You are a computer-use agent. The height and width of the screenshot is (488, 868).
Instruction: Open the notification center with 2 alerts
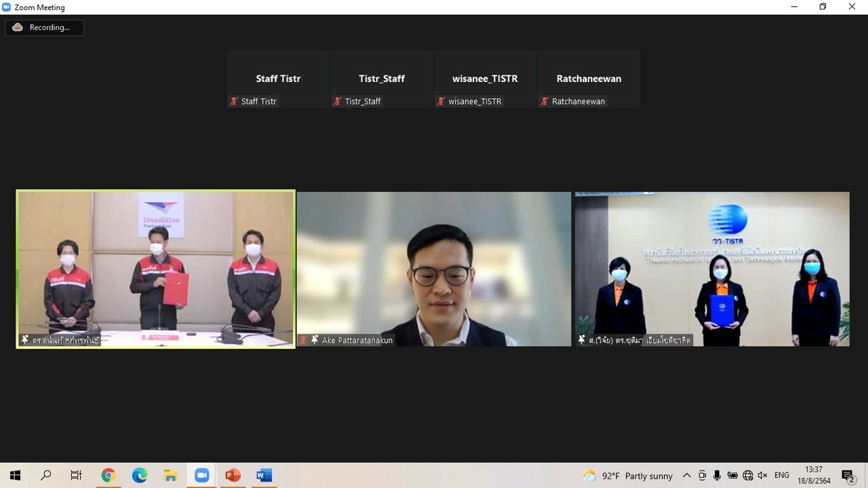(x=848, y=476)
